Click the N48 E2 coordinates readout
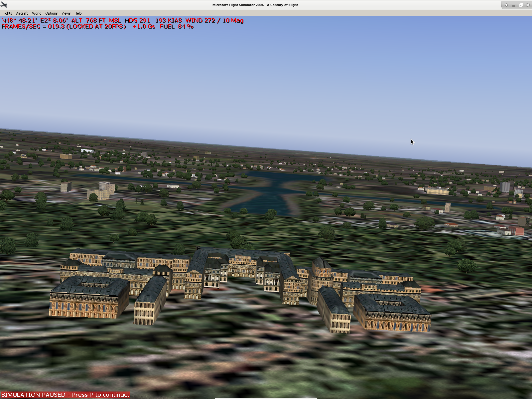The width and height of the screenshot is (532, 399). pos(35,21)
